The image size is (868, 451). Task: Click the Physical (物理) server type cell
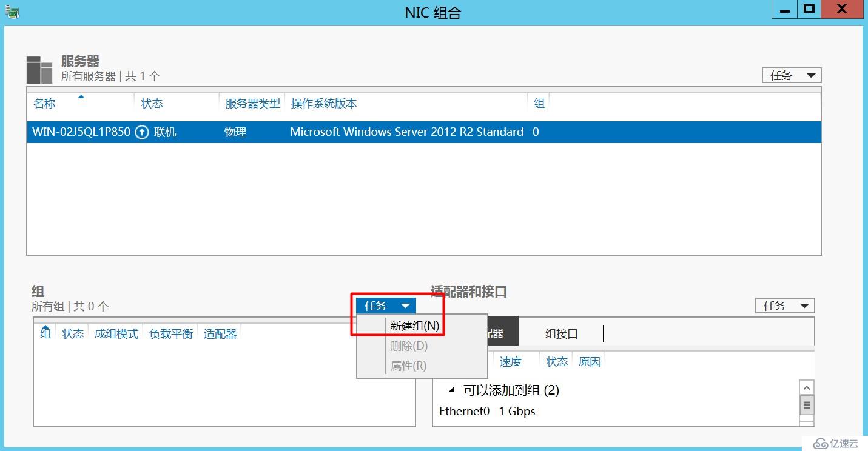click(235, 132)
